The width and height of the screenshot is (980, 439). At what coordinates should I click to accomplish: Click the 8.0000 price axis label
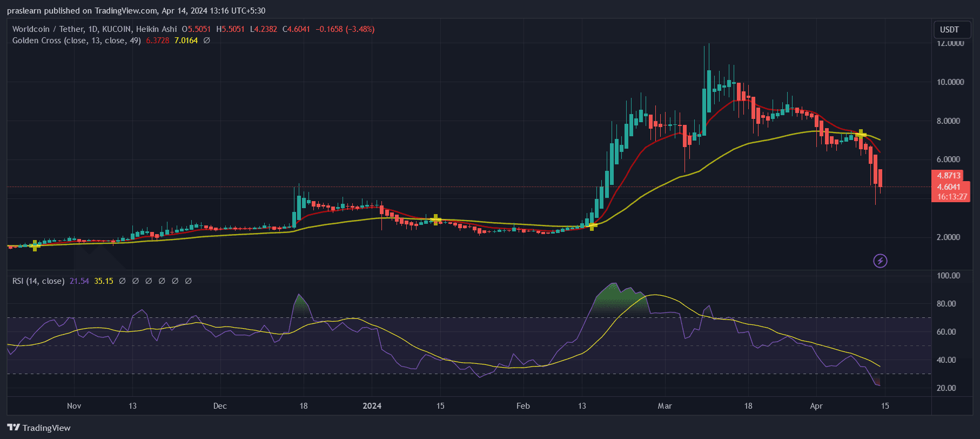point(948,121)
